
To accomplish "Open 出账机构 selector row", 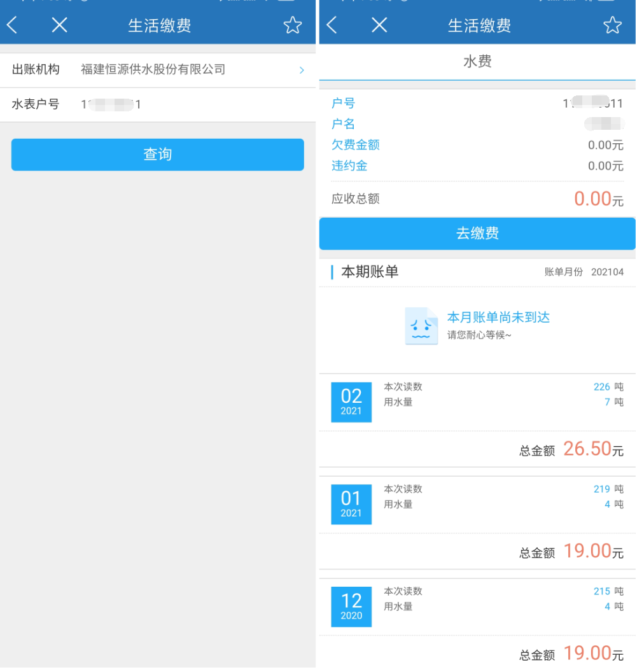I will (158, 70).
